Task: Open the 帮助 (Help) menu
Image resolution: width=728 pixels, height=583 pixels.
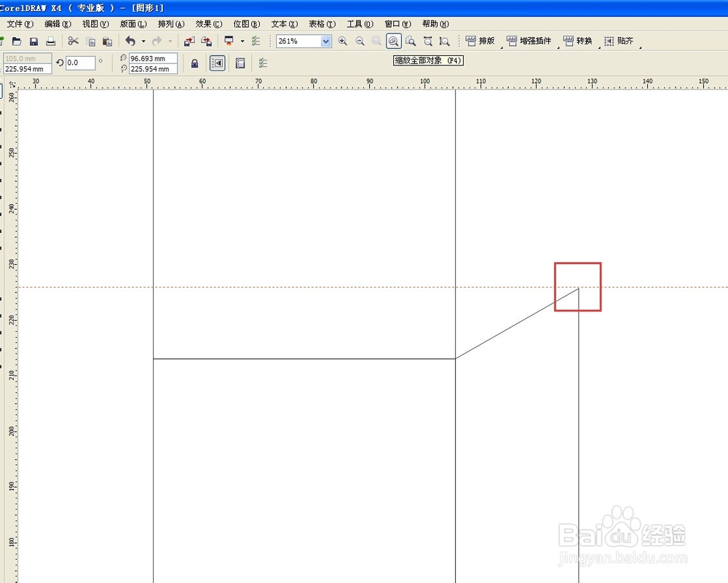Action: [x=435, y=24]
